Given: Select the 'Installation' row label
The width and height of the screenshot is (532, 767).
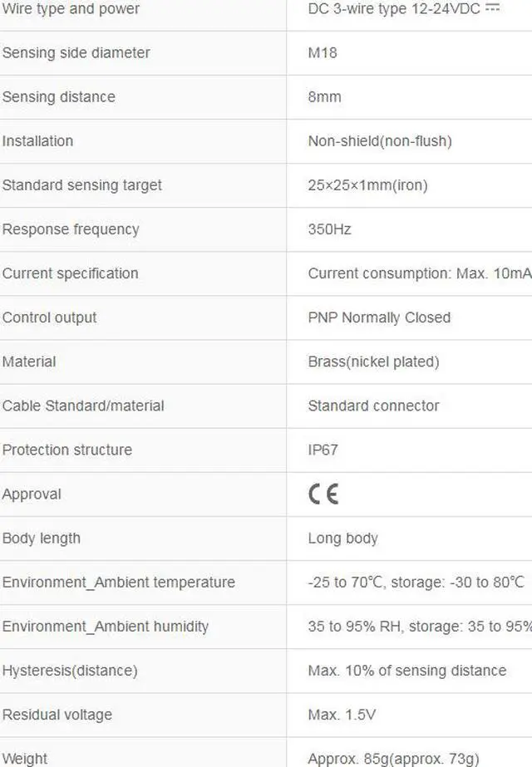Looking at the screenshot, I should (37, 140).
